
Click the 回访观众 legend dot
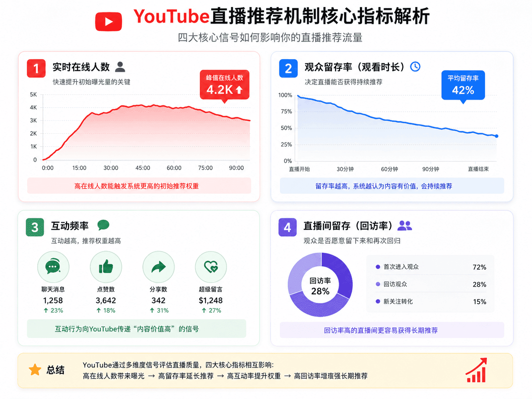pyautogui.click(x=378, y=284)
